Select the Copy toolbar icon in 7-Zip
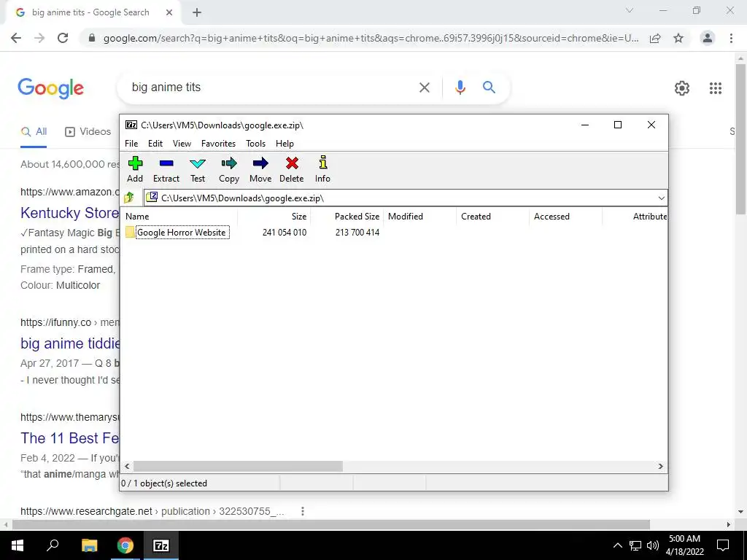The height and width of the screenshot is (560, 747). point(229,169)
